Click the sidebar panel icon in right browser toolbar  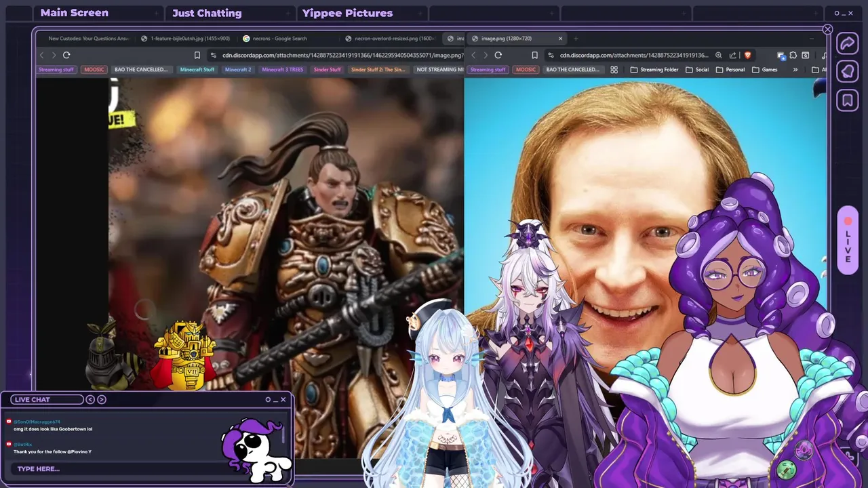point(806,56)
